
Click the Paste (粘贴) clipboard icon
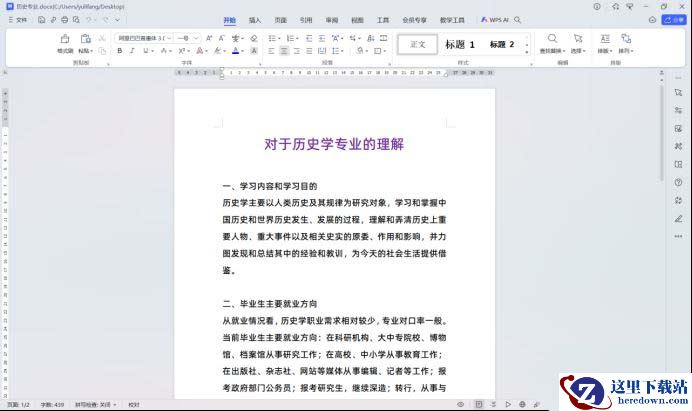(86, 39)
